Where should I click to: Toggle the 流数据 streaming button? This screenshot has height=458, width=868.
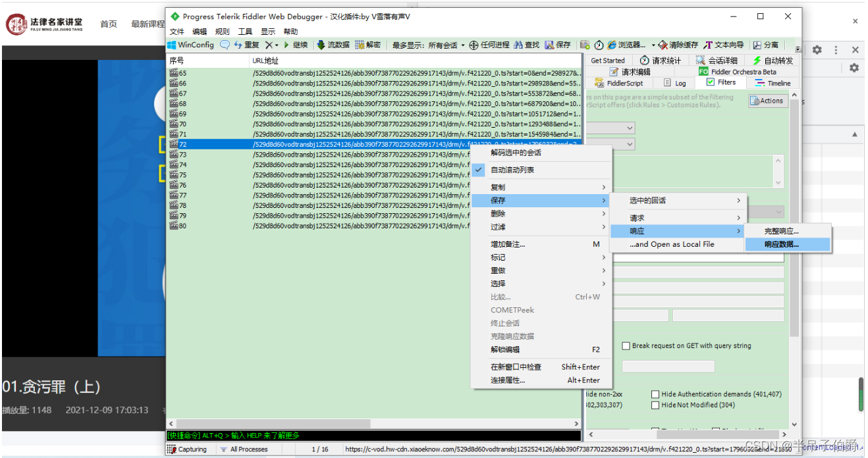point(333,45)
